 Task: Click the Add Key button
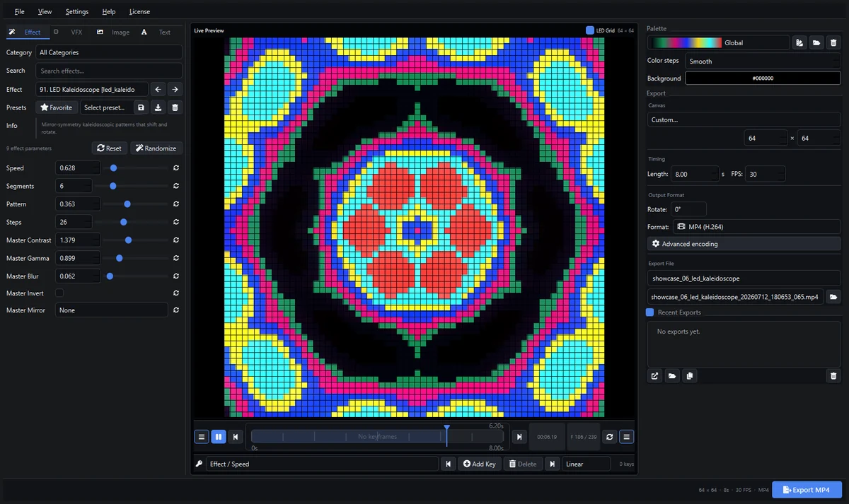(480, 464)
